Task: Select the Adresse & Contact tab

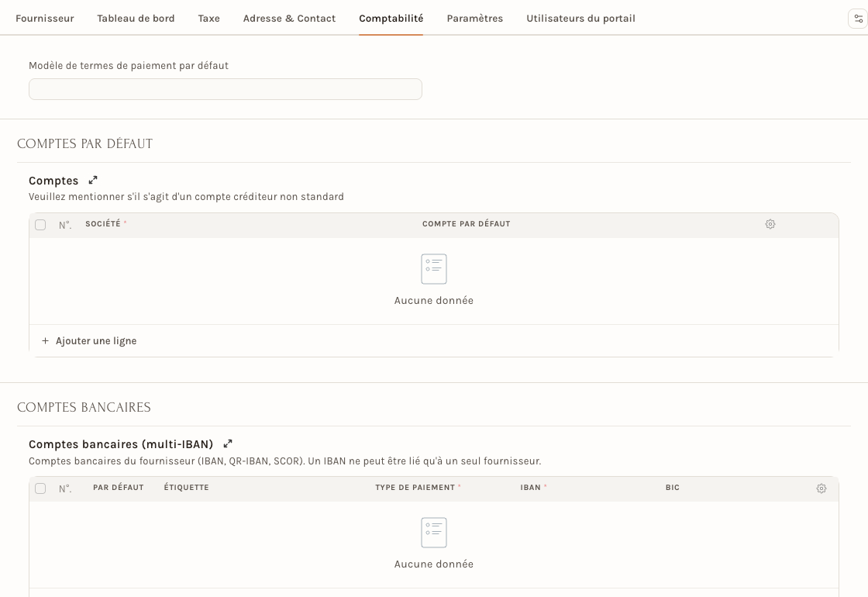Action: [x=289, y=19]
